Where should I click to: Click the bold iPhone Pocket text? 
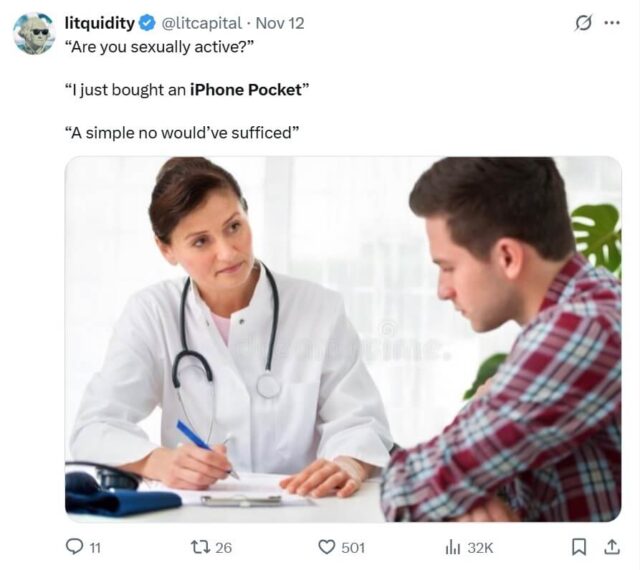tap(245, 90)
